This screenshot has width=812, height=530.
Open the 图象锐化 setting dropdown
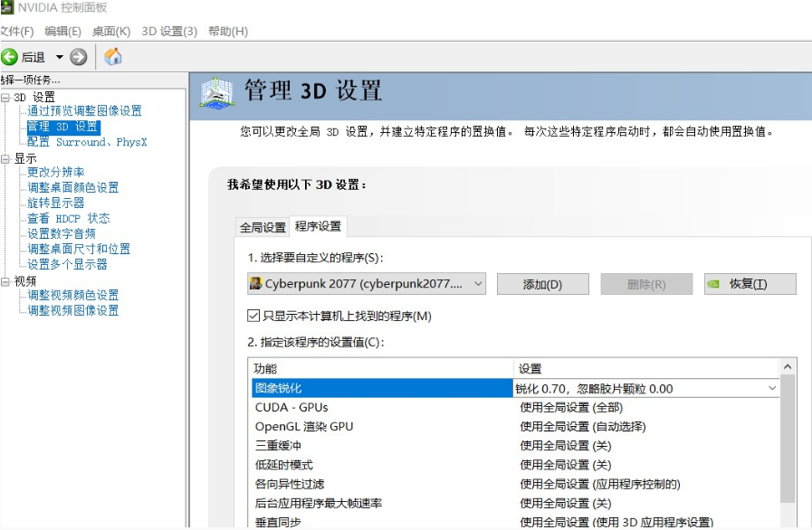774,388
